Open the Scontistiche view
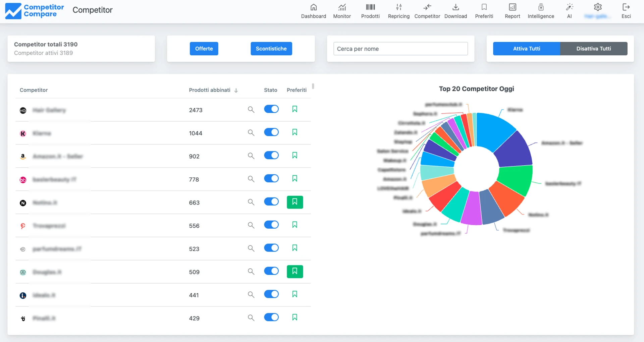 (x=271, y=49)
